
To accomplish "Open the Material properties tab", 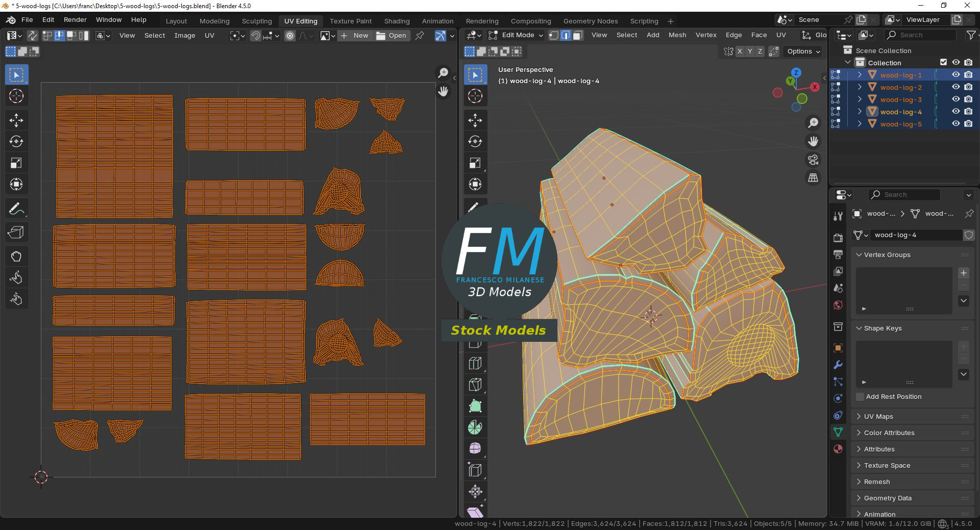I will click(838, 449).
